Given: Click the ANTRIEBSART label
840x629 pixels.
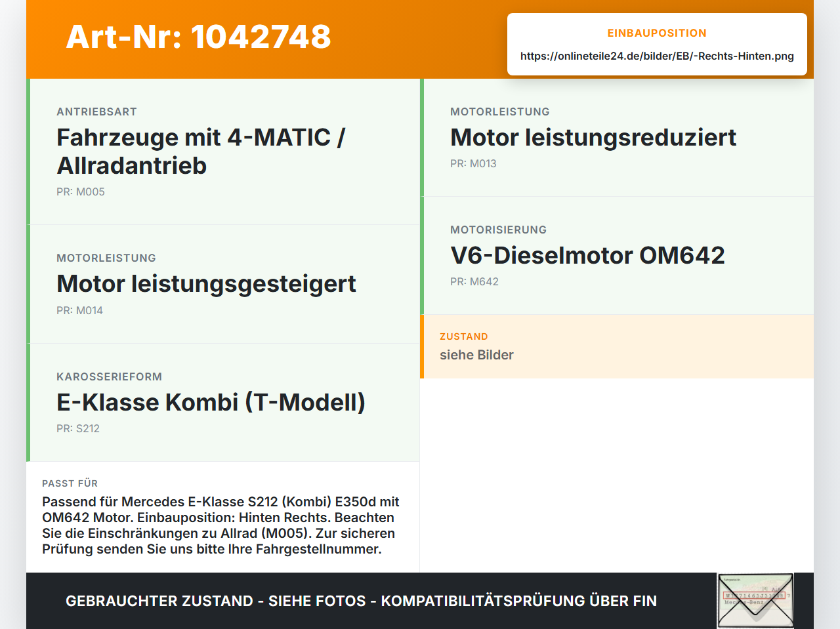Looking at the screenshot, I should (96, 112).
